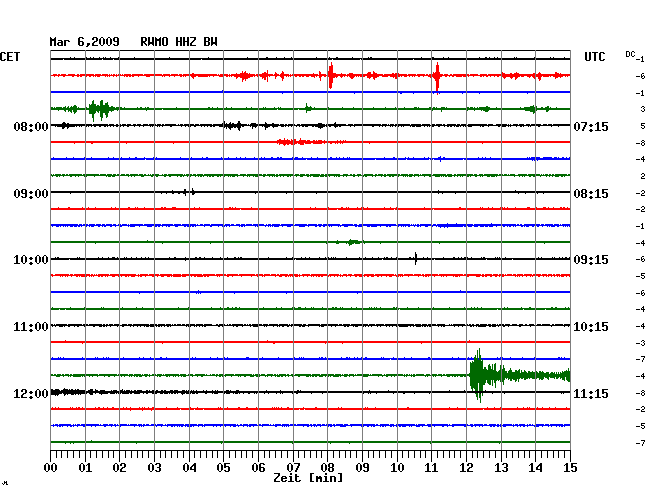
Task: Click the 10:00 CET time label
Action: (x=31, y=260)
